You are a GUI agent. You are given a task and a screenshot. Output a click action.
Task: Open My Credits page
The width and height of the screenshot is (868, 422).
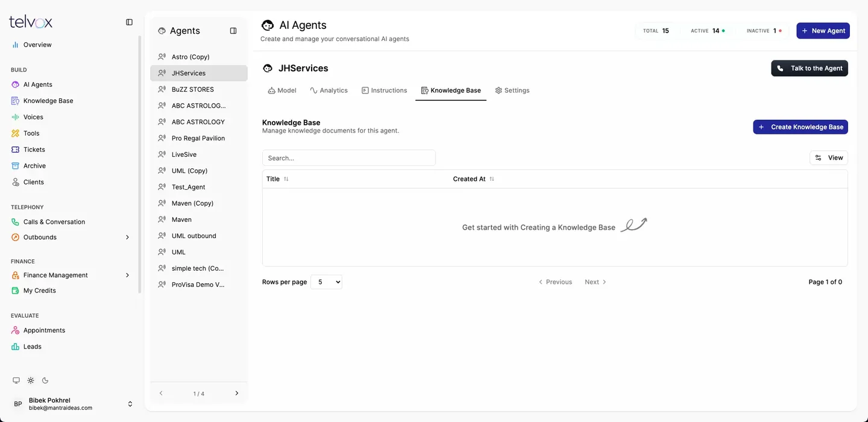coord(40,291)
